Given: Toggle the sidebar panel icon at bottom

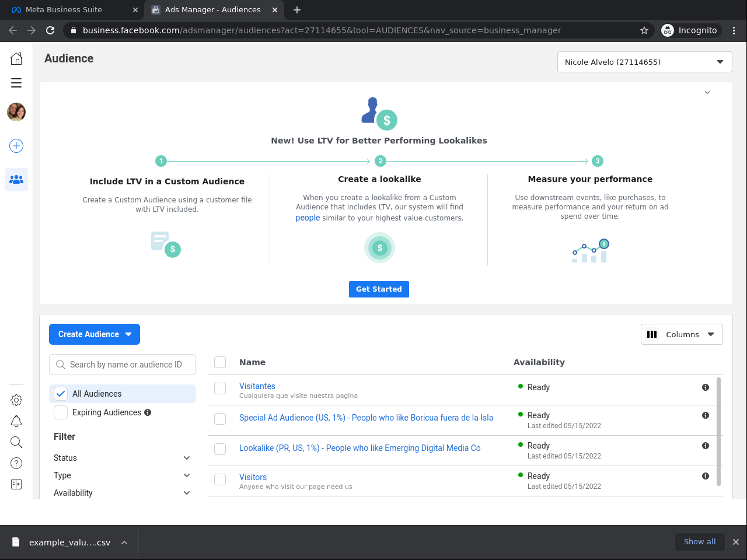Looking at the screenshot, I should pyautogui.click(x=16, y=484).
